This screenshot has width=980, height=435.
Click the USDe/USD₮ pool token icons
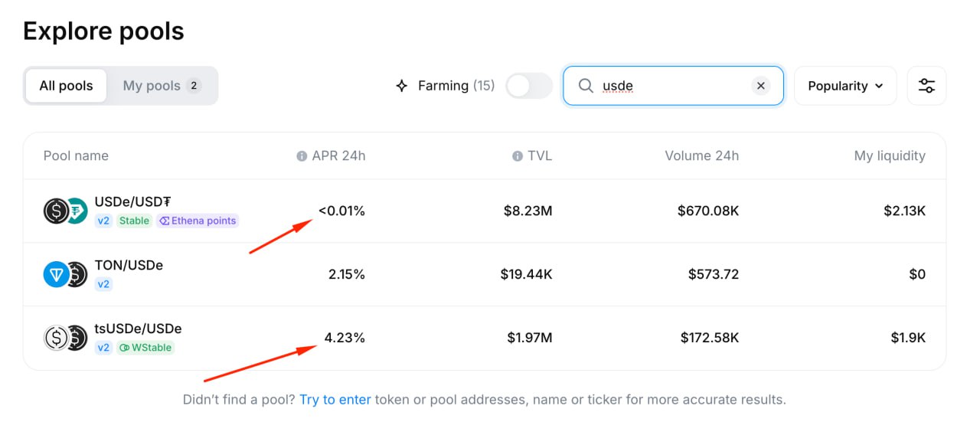[x=66, y=211]
